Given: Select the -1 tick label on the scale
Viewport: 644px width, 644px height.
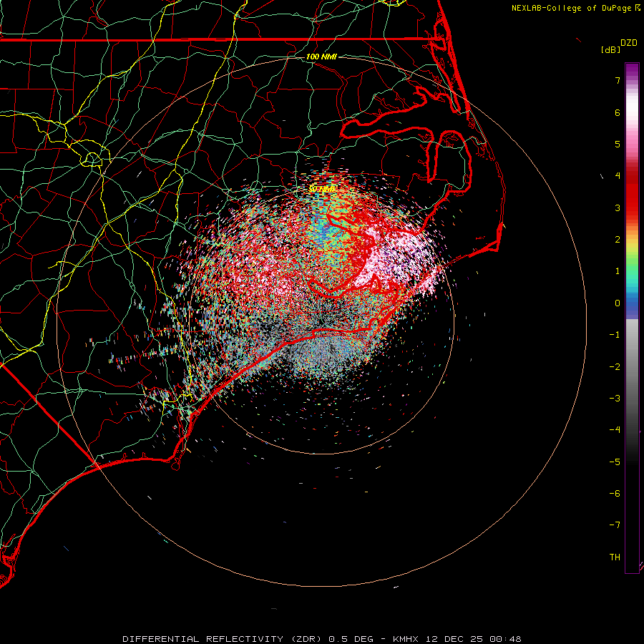Looking at the screenshot, I should tap(615, 335).
